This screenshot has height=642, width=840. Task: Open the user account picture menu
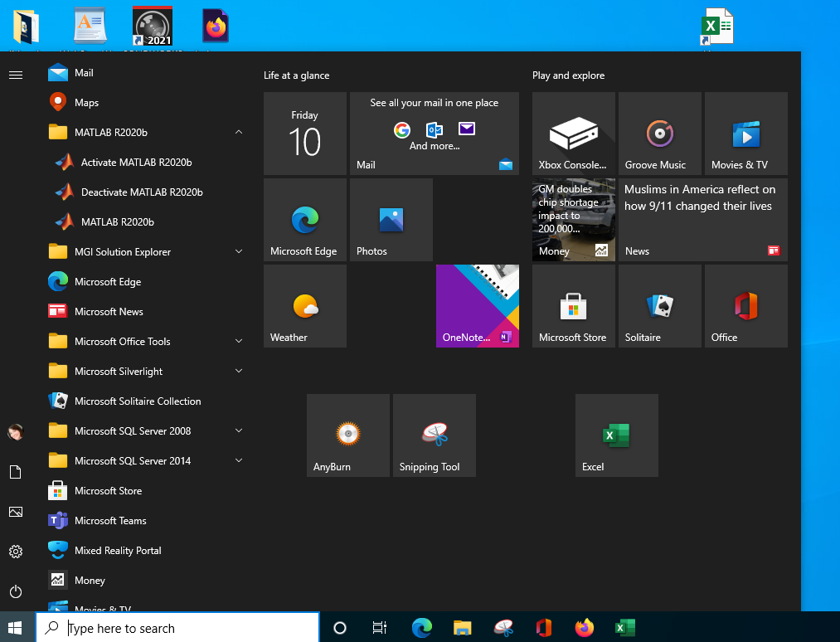pos(16,431)
